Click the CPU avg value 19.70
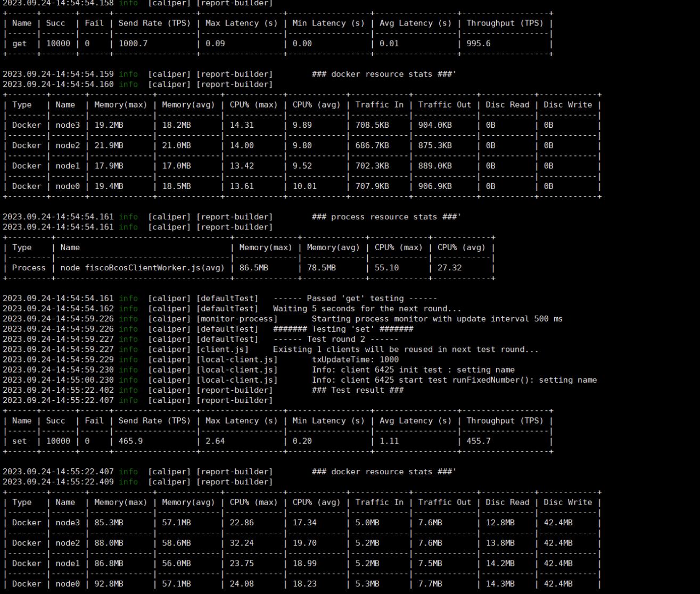 (x=304, y=543)
